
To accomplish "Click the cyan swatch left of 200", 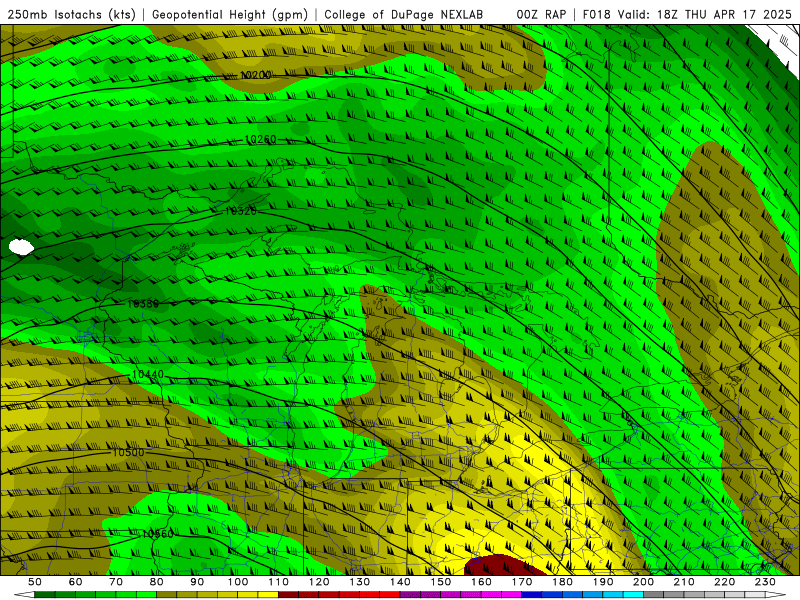I will (x=633, y=595).
